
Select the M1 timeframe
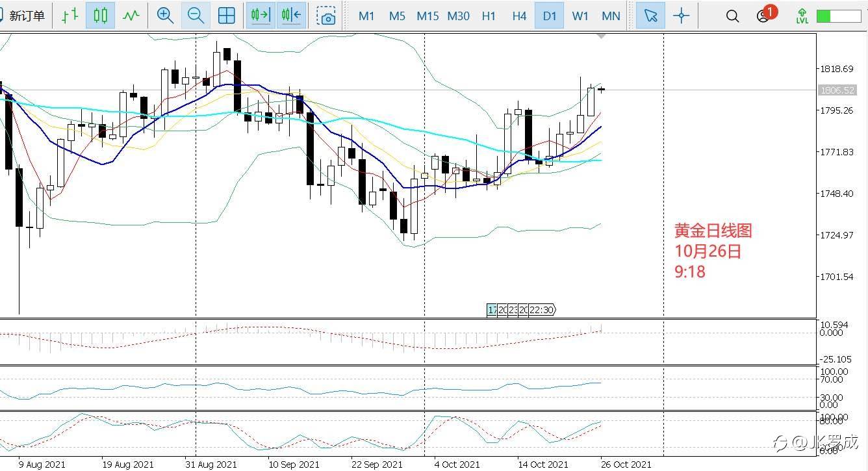366,16
